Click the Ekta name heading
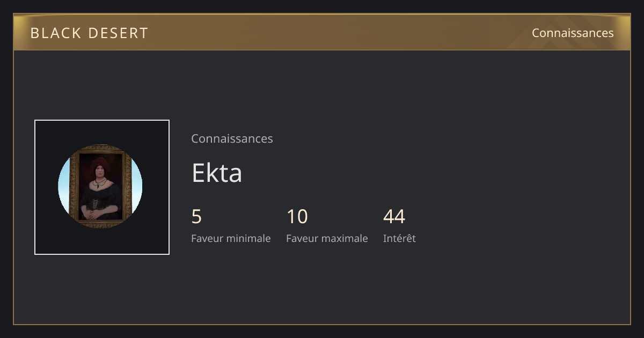The width and height of the screenshot is (644, 338). click(217, 173)
